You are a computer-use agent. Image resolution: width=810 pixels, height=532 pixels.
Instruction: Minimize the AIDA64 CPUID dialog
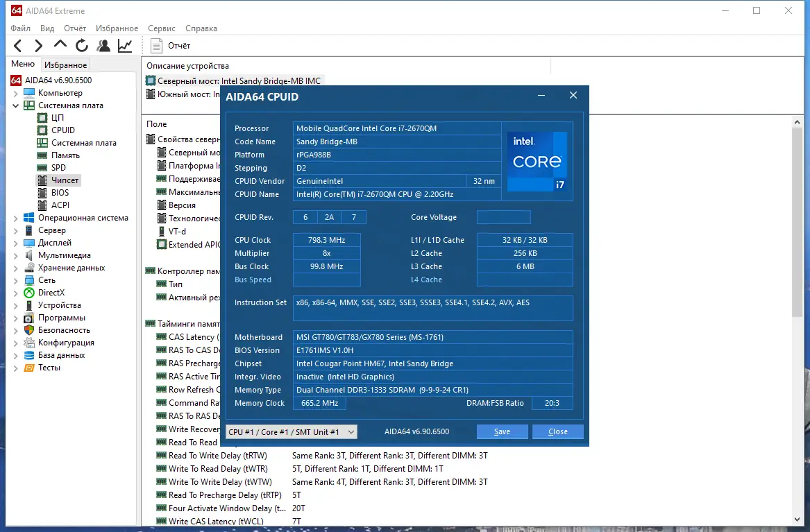pyautogui.click(x=542, y=96)
